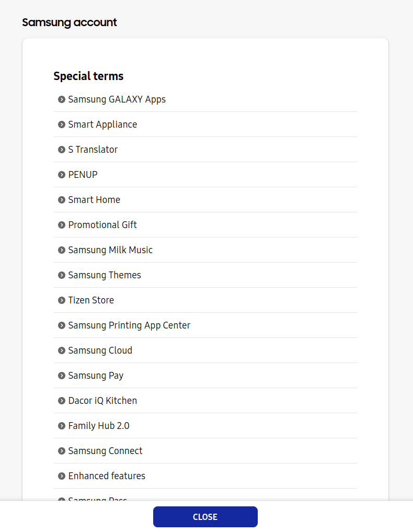Open the Family Hub 2.0 terms

click(99, 426)
